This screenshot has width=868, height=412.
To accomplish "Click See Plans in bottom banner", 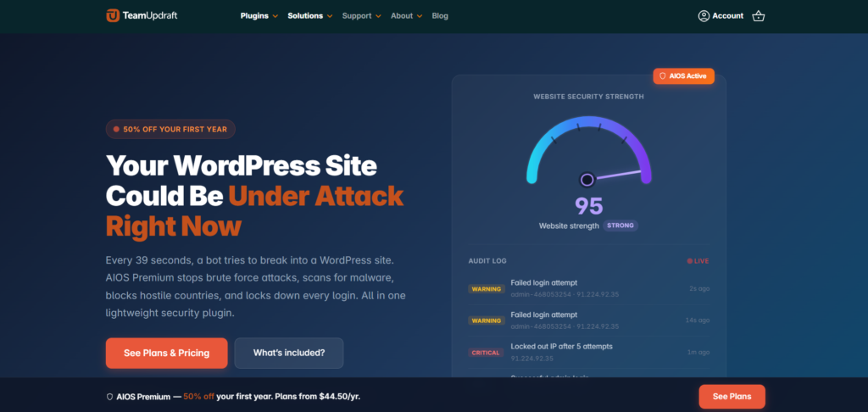I will click(732, 397).
